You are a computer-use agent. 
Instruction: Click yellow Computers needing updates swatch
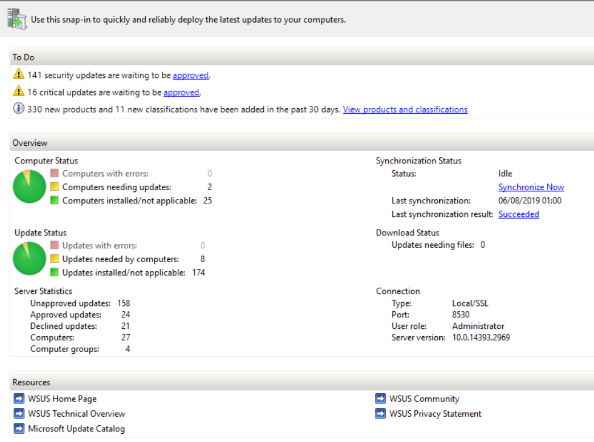pos(55,186)
